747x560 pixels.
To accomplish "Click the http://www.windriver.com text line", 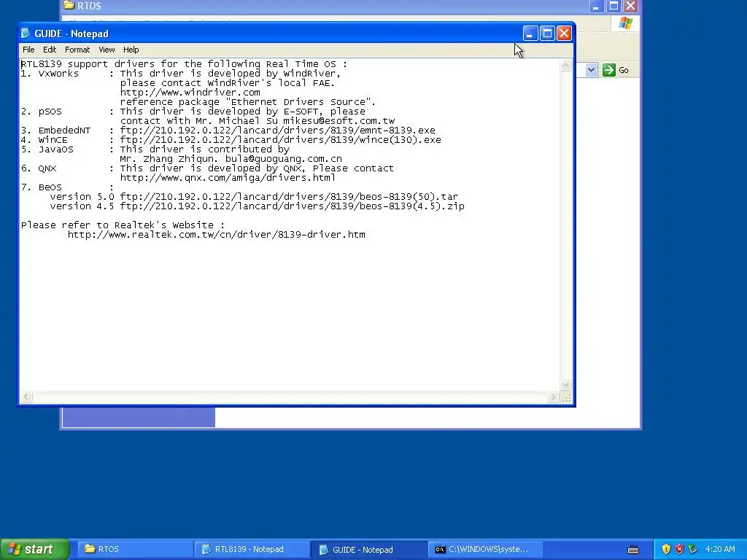I will click(190, 93).
